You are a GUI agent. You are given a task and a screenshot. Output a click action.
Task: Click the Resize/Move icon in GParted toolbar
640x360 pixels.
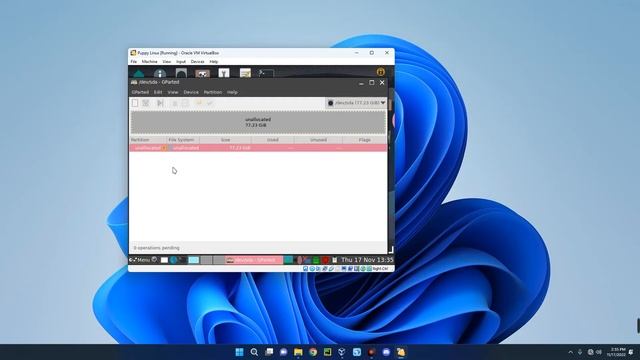[160, 103]
